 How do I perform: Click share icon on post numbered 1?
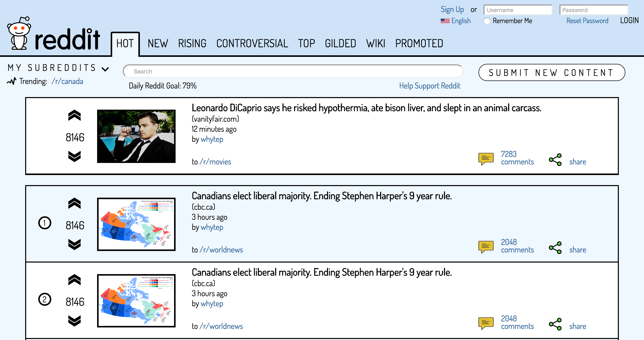[555, 248]
